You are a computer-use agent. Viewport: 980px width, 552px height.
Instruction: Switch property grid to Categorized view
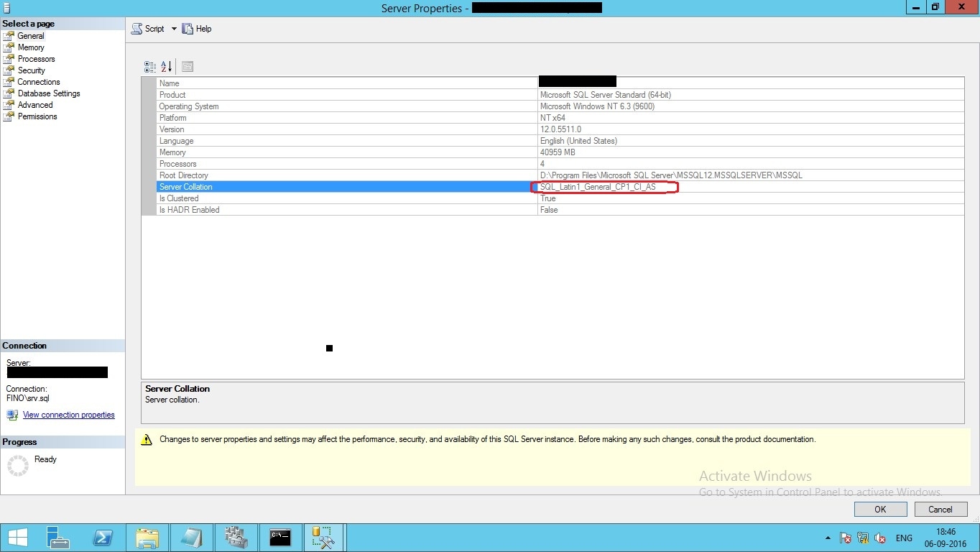(149, 67)
